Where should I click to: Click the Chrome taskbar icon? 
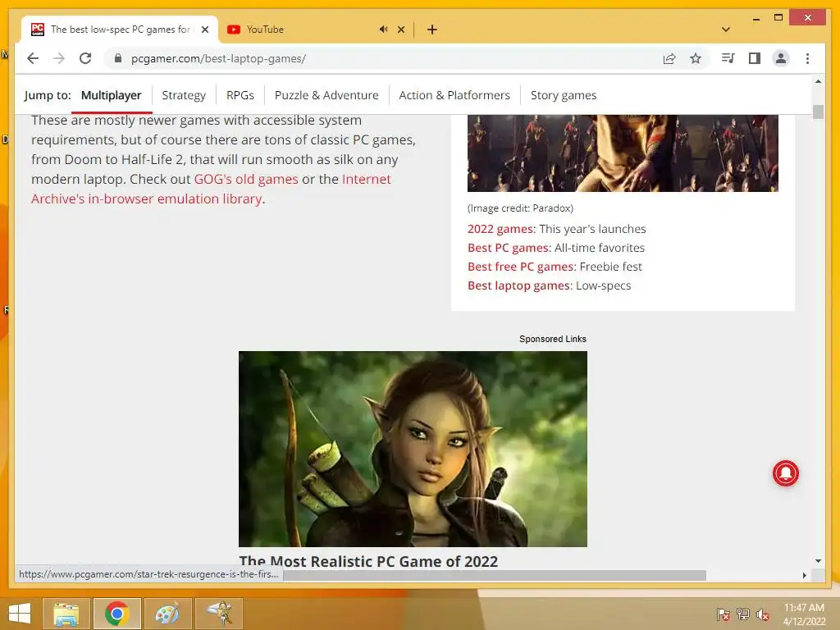pos(116,614)
